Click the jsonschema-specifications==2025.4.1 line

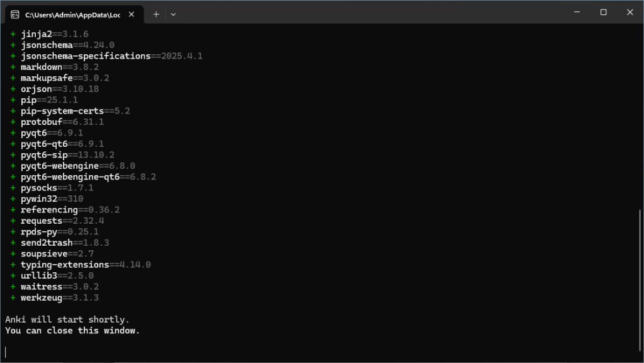(111, 56)
